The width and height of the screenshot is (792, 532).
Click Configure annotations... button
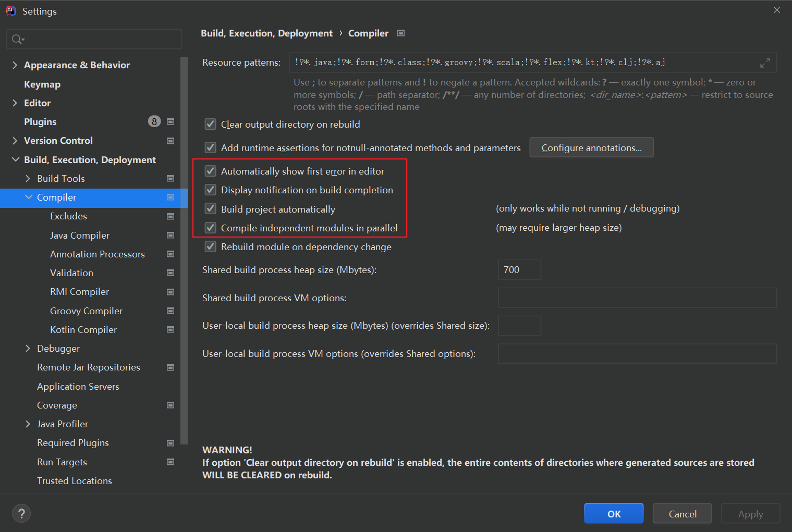point(592,147)
